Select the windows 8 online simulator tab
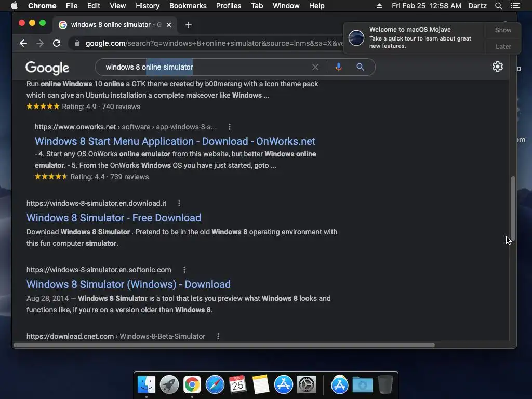This screenshot has height=399, width=532. click(x=114, y=25)
